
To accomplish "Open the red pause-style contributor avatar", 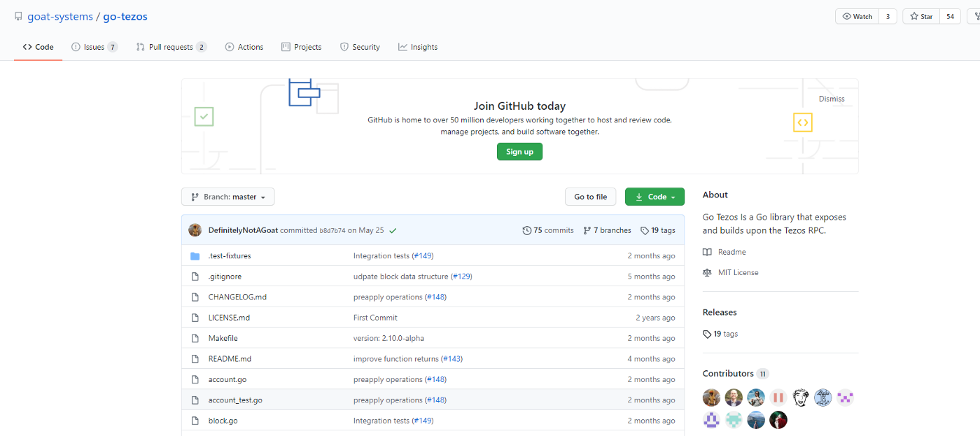I will click(778, 398).
